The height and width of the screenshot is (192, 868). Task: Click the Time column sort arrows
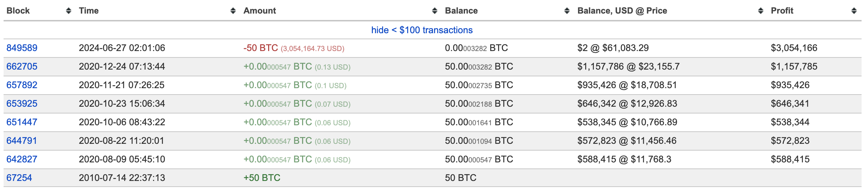click(x=233, y=11)
